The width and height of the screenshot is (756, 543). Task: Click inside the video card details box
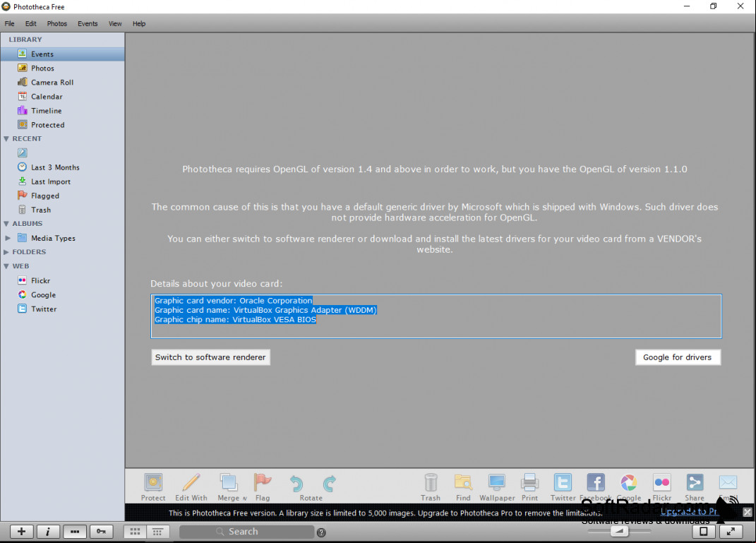click(x=436, y=316)
